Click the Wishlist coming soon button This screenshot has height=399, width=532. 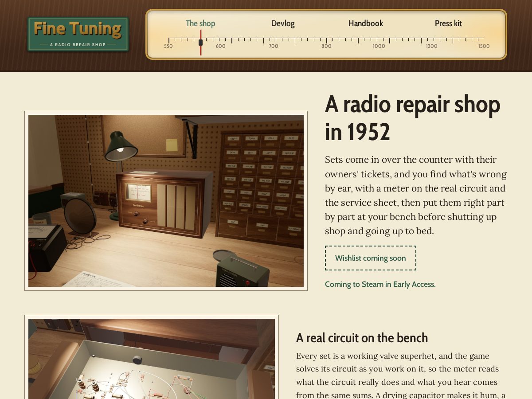pyautogui.click(x=371, y=258)
